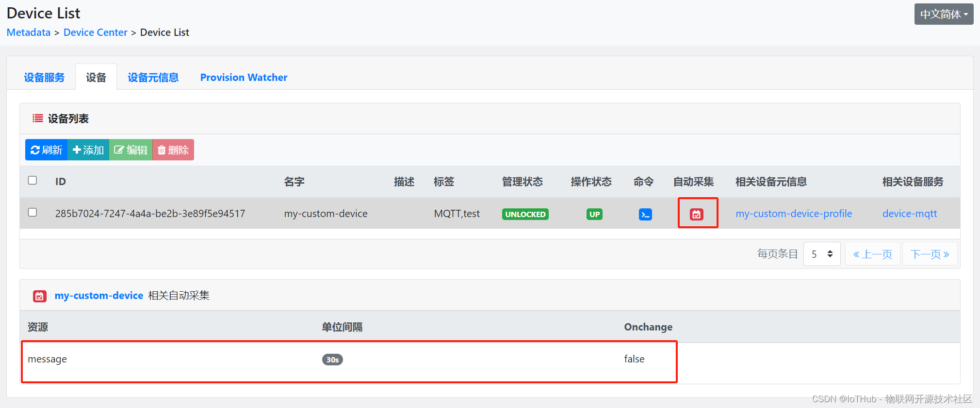The image size is (980, 408).
Task: Click the 操作状态 column header
Action: (x=591, y=182)
